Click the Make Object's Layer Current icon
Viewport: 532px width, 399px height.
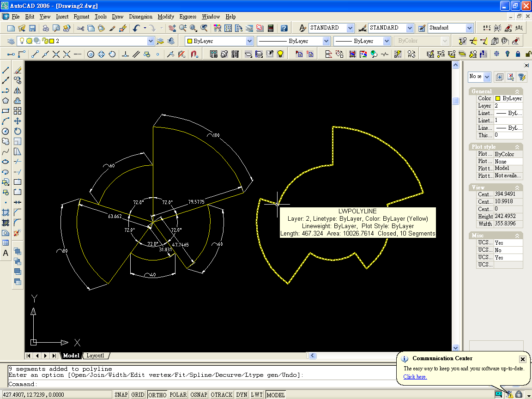pyautogui.click(x=160, y=41)
